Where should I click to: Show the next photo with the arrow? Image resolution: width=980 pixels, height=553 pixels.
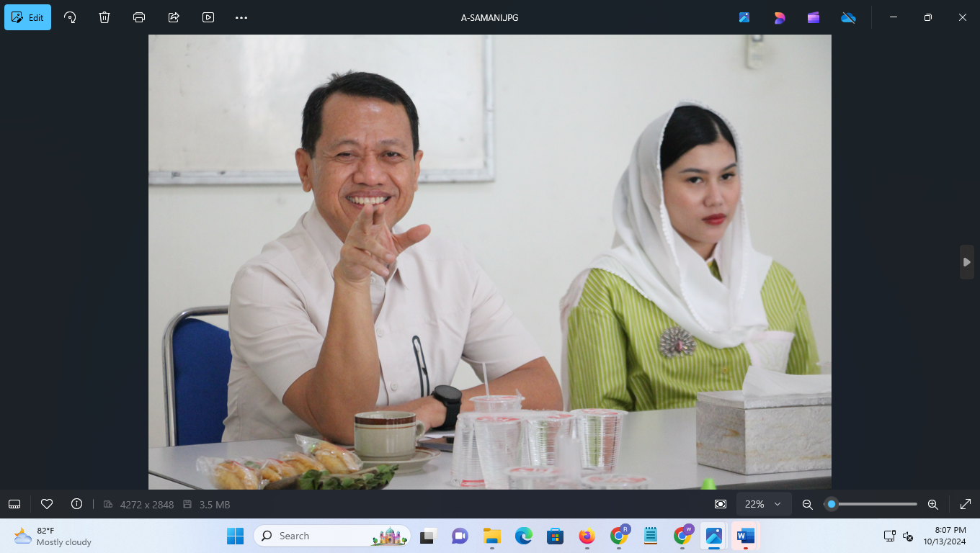[966, 262]
